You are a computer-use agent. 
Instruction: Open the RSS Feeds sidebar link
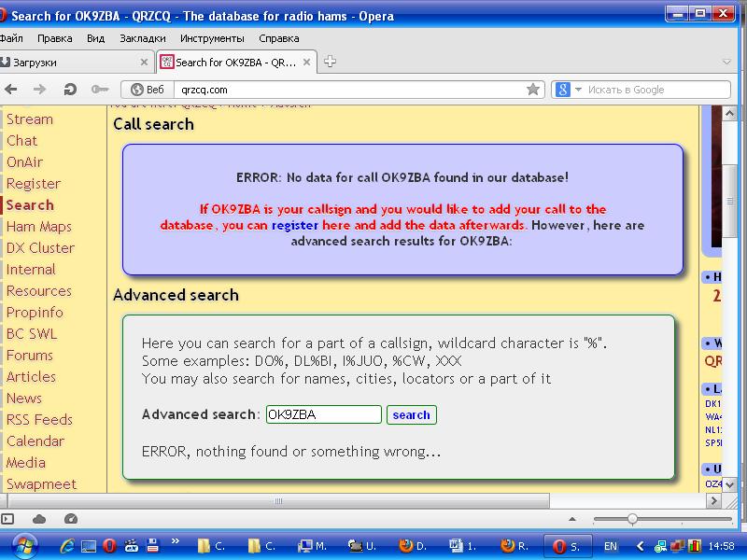point(39,419)
